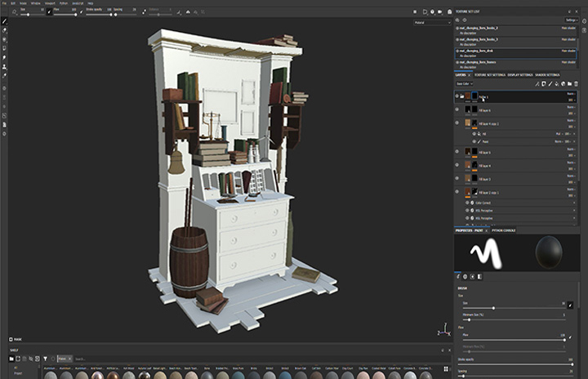Select the Material Picker eyedropper tool
Screen dimensions: 588x379
click(x=5, y=76)
